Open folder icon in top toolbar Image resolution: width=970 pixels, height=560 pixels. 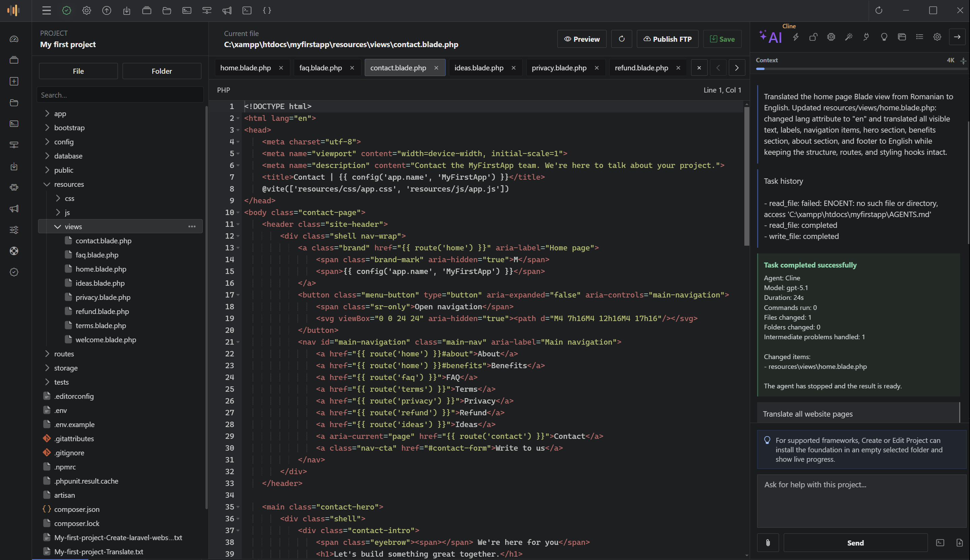(167, 10)
